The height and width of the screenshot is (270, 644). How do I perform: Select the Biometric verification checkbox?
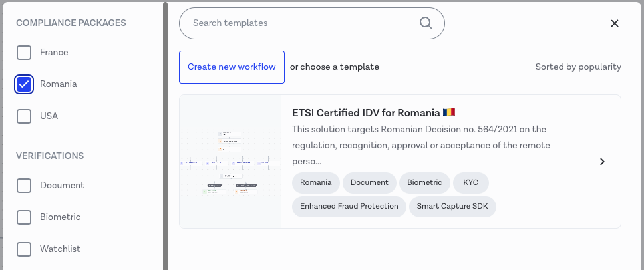(24, 217)
